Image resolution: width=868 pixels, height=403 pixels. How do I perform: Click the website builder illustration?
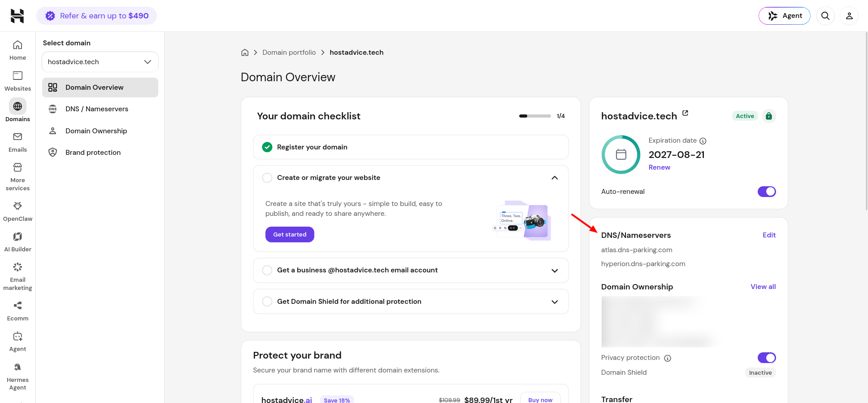[522, 221]
